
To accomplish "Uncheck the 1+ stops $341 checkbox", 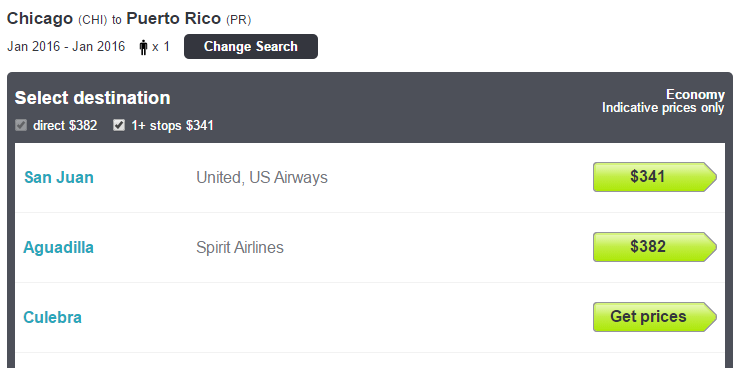I will pos(119,125).
